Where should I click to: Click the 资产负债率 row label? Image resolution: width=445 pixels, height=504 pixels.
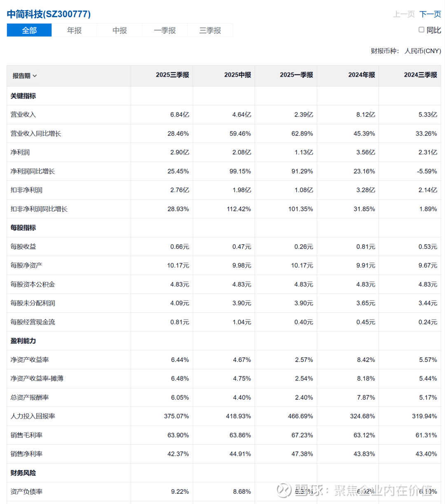coord(26,492)
